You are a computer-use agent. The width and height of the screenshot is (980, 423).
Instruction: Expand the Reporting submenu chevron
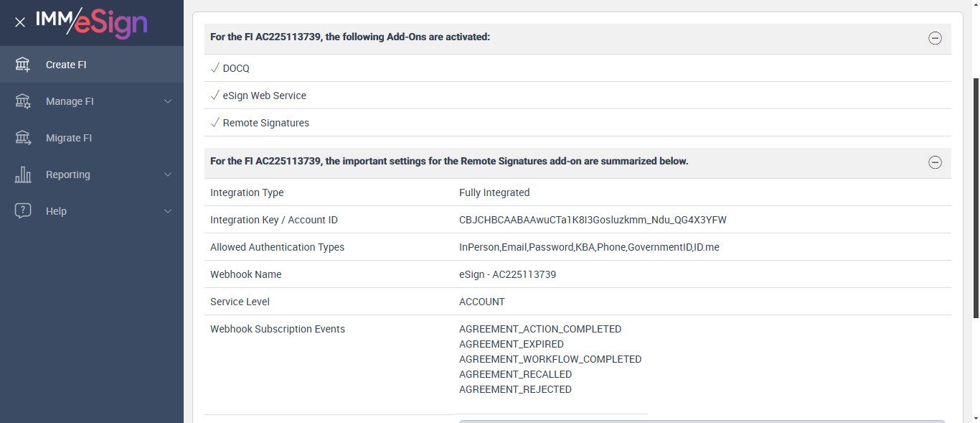pyautogui.click(x=168, y=175)
